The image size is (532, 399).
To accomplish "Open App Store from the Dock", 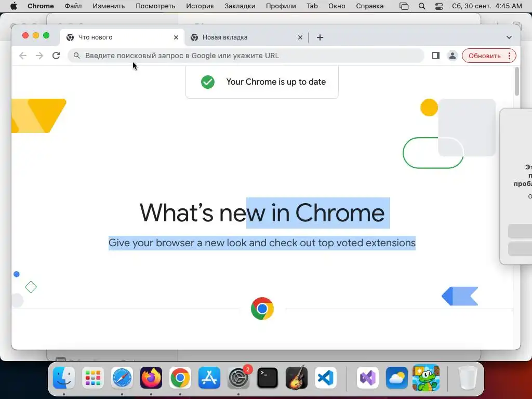I will [x=209, y=378].
